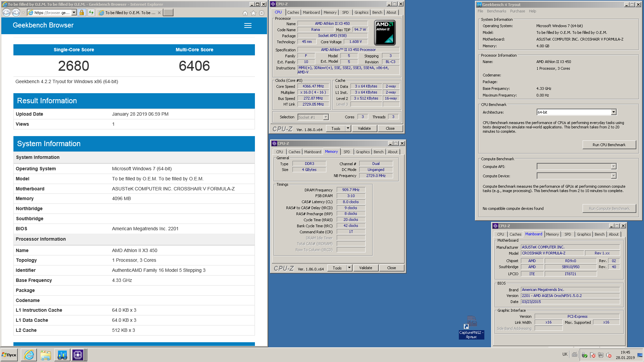Open Windows Explorer folder taskbar icon
The height and width of the screenshot is (362, 644).
click(x=45, y=355)
